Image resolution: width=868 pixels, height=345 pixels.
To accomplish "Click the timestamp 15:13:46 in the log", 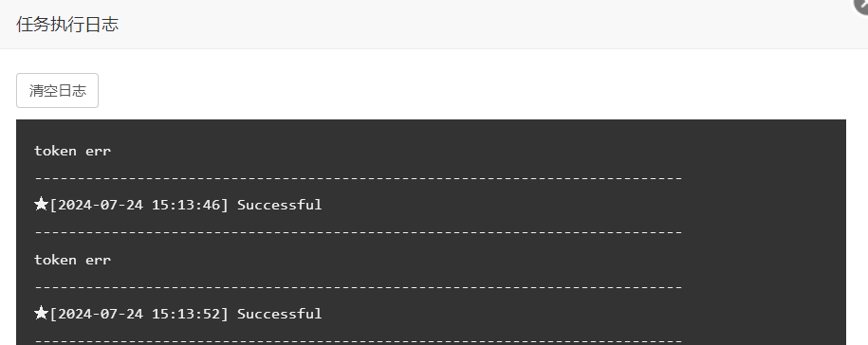I will click(185, 205).
